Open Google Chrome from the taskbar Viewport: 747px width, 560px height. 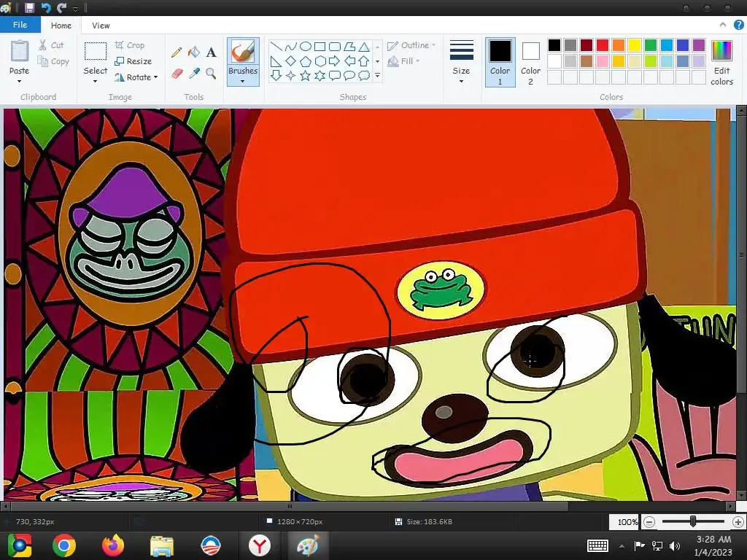64,545
